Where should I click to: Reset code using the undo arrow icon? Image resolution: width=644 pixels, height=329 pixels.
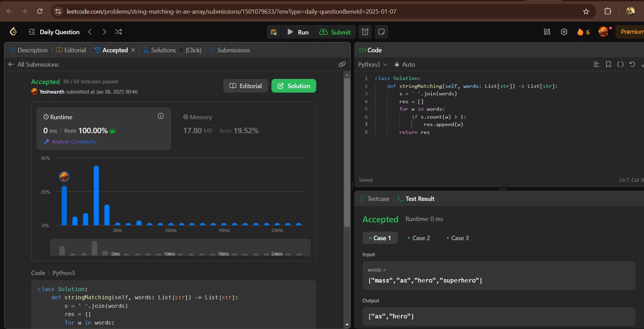click(632, 64)
